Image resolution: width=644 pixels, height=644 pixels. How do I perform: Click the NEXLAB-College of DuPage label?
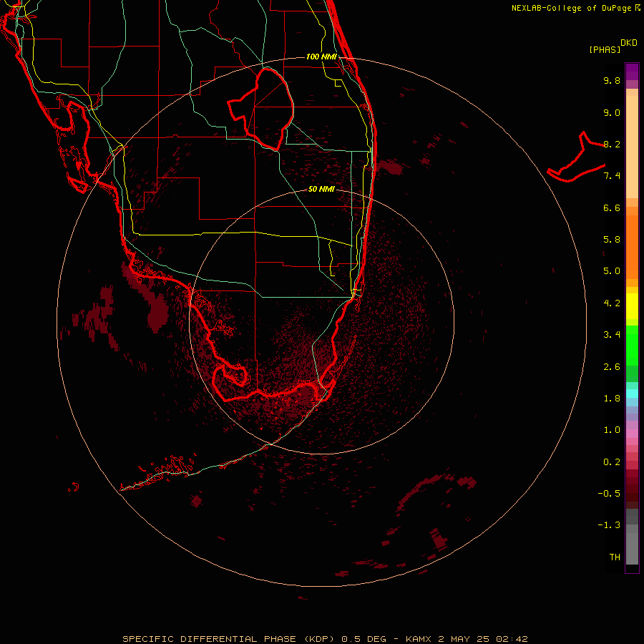575,8
